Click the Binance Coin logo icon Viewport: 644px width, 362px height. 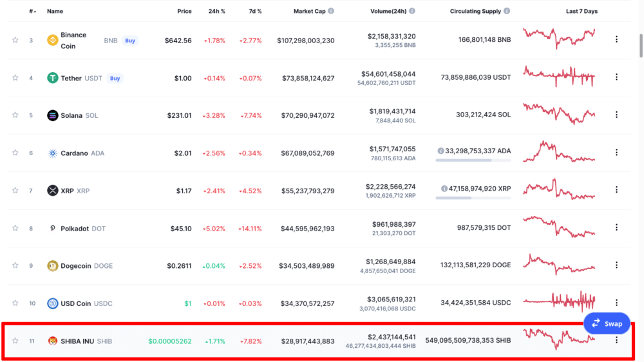(x=53, y=41)
